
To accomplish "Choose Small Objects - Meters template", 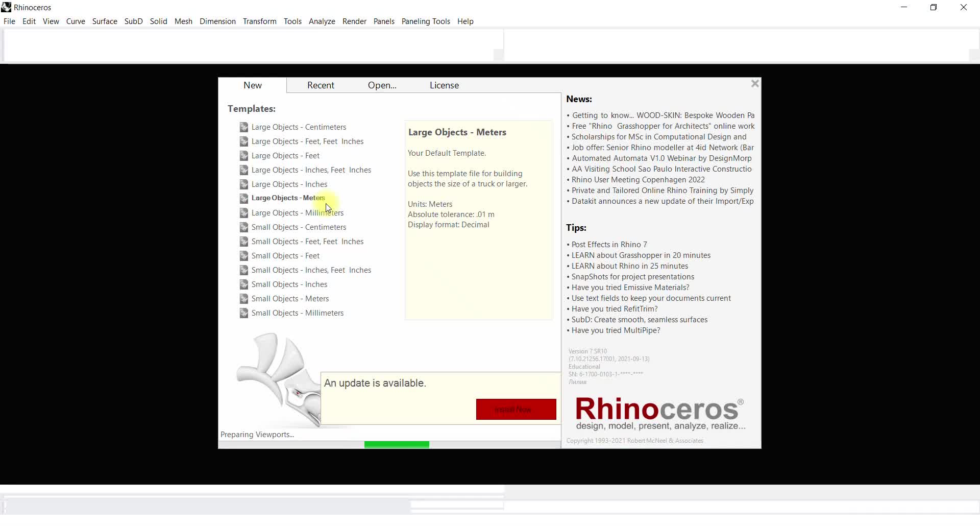I will pyautogui.click(x=290, y=299).
